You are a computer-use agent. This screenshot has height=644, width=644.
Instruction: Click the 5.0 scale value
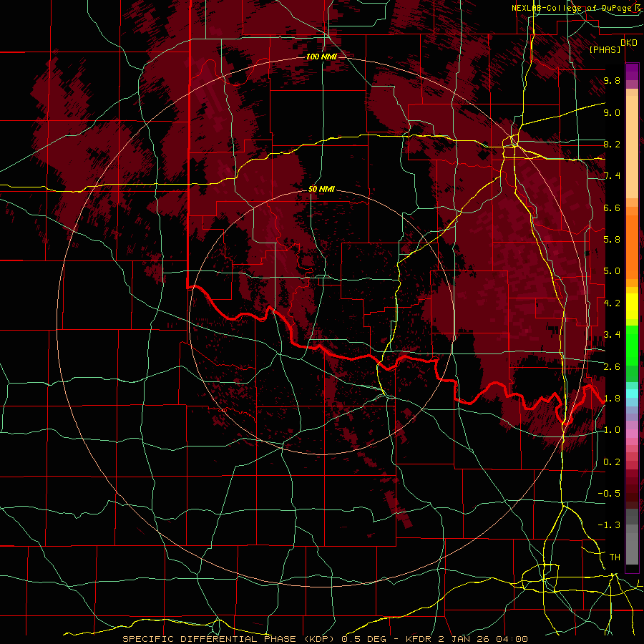pyautogui.click(x=612, y=271)
